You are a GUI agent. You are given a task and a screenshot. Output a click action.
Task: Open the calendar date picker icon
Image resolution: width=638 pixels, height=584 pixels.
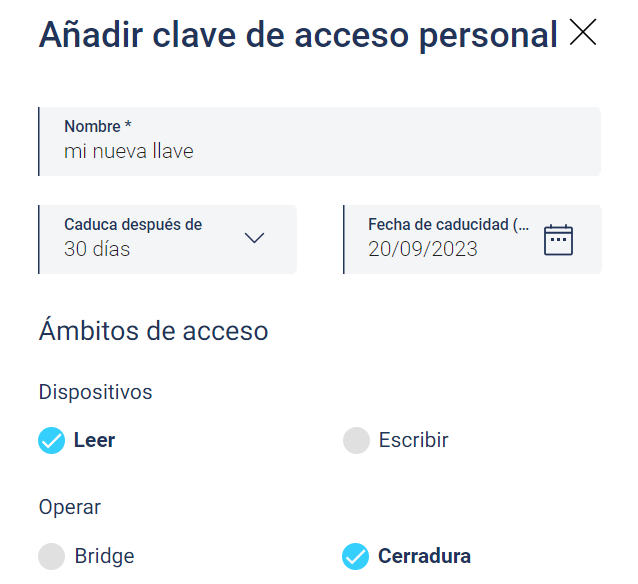558,240
